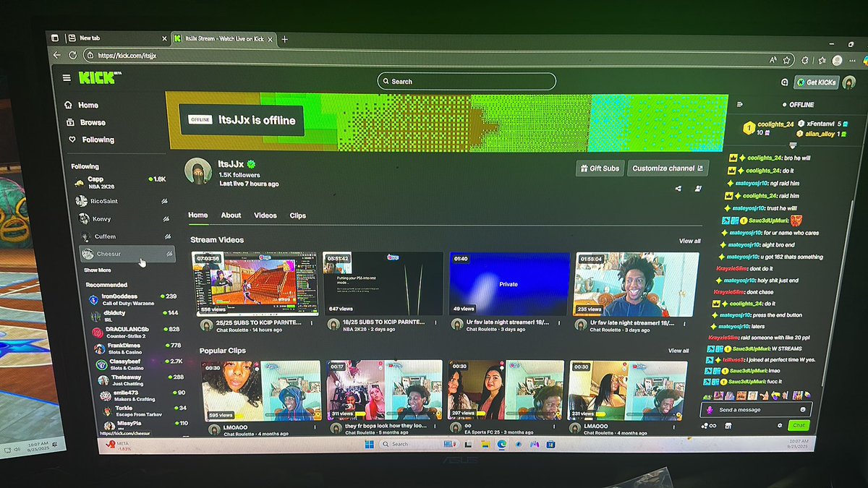The height and width of the screenshot is (488, 868).
Task: Collapse chat with the arrow icon beside OFFLINE
Action: [739, 105]
